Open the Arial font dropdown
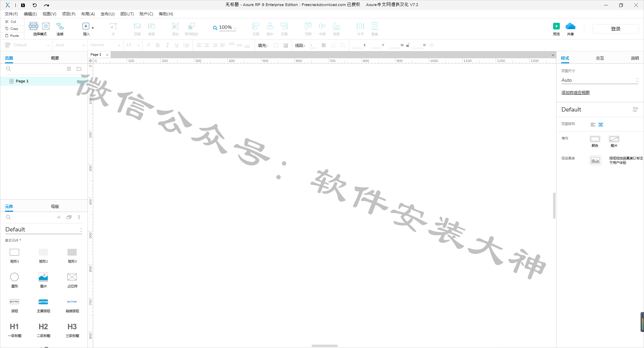This screenshot has width=644, height=348. (70, 45)
